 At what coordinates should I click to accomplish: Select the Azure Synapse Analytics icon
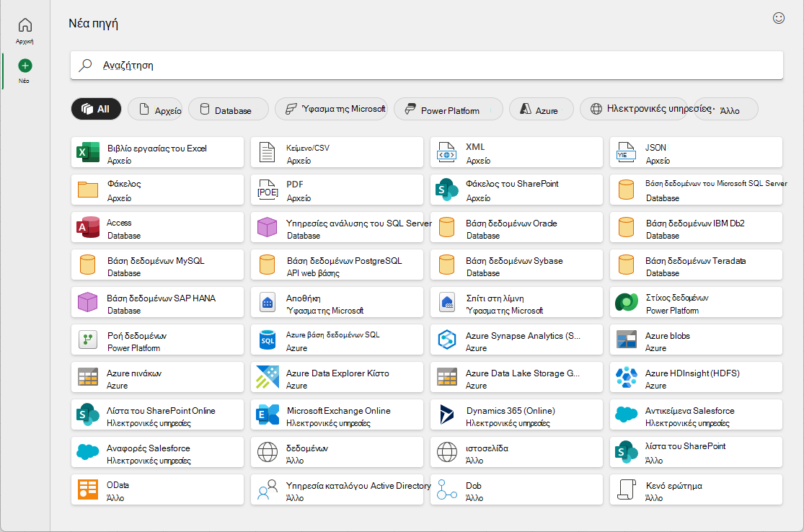pyautogui.click(x=446, y=340)
